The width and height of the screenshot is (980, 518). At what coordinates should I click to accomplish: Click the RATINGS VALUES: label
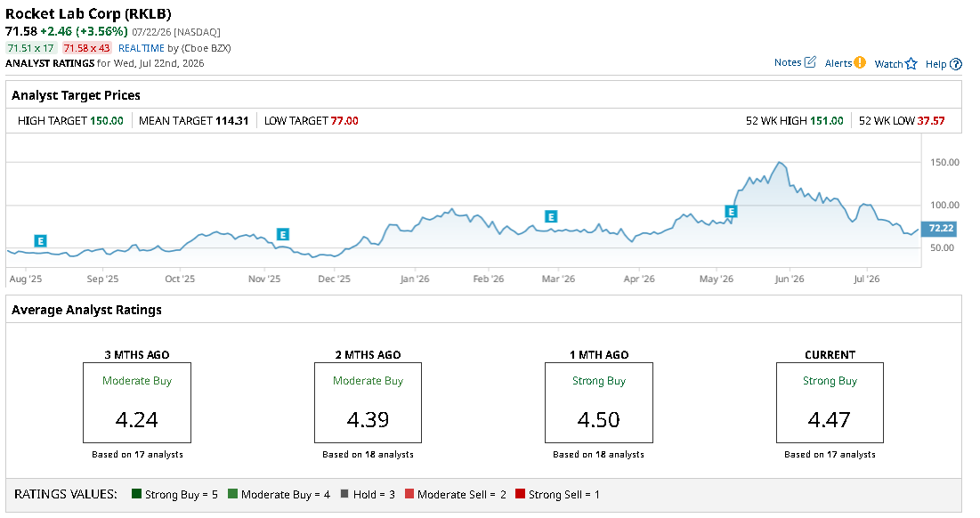pos(66,494)
